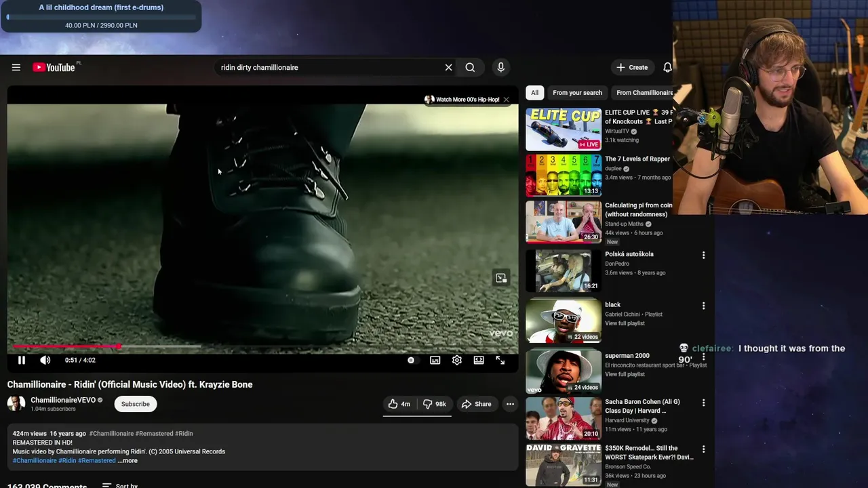Open $350K Remodel skatepark thumbnail

(564, 465)
